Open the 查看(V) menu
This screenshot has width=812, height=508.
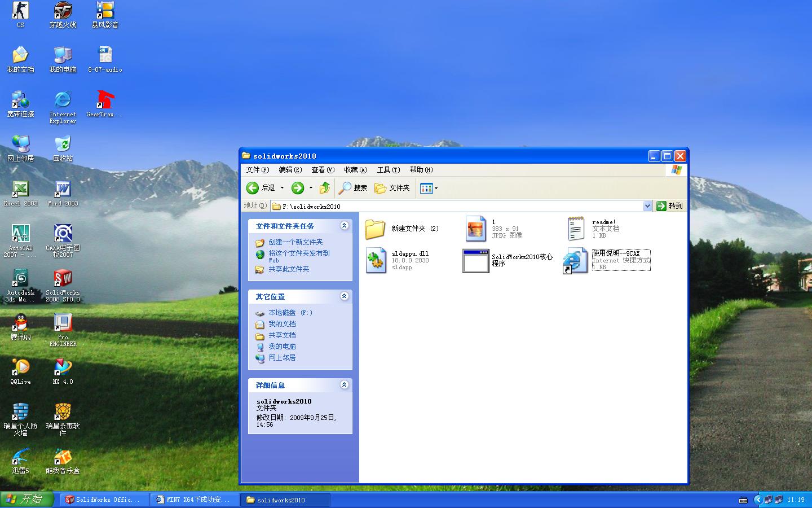tap(323, 170)
